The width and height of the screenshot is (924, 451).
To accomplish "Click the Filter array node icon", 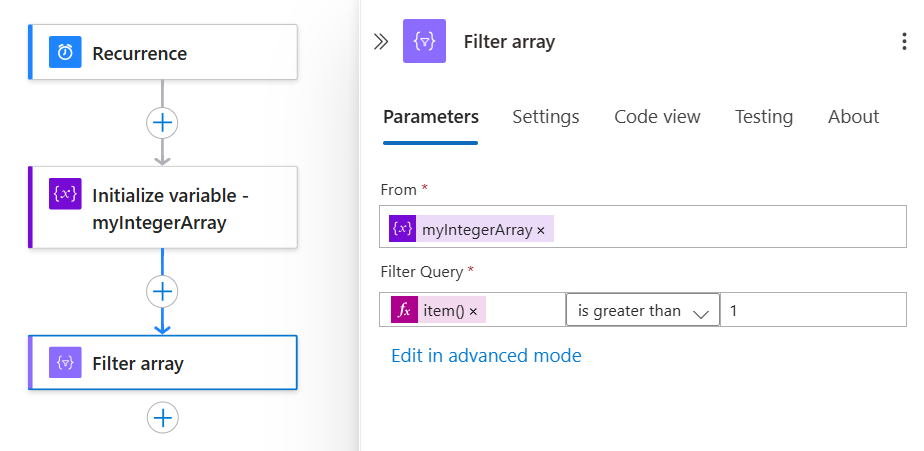I will [x=65, y=363].
